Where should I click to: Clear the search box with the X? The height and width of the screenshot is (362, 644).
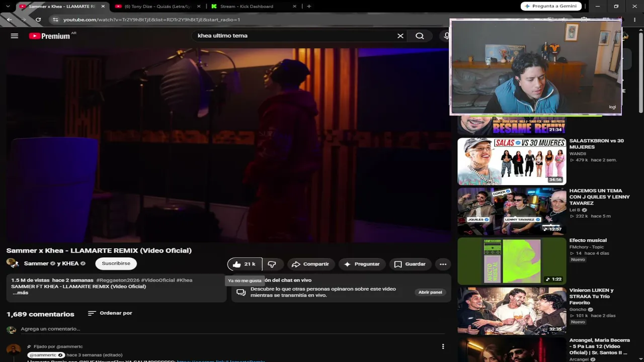[400, 36]
